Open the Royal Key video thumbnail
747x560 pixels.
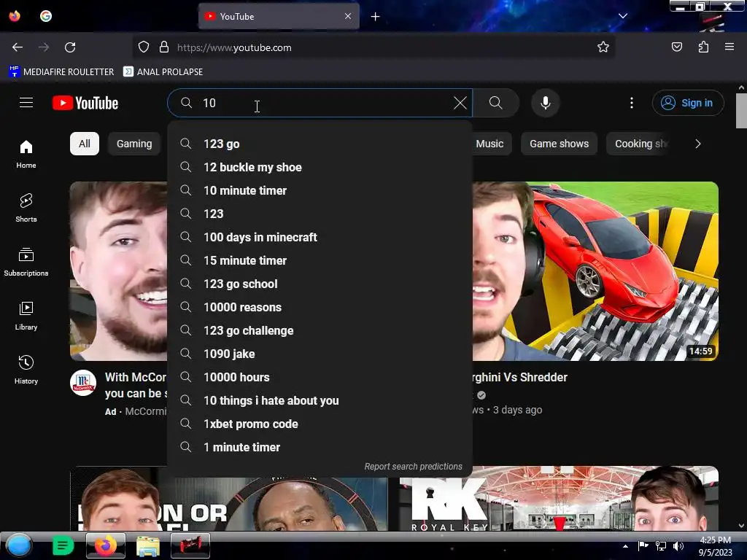tap(559, 498)
